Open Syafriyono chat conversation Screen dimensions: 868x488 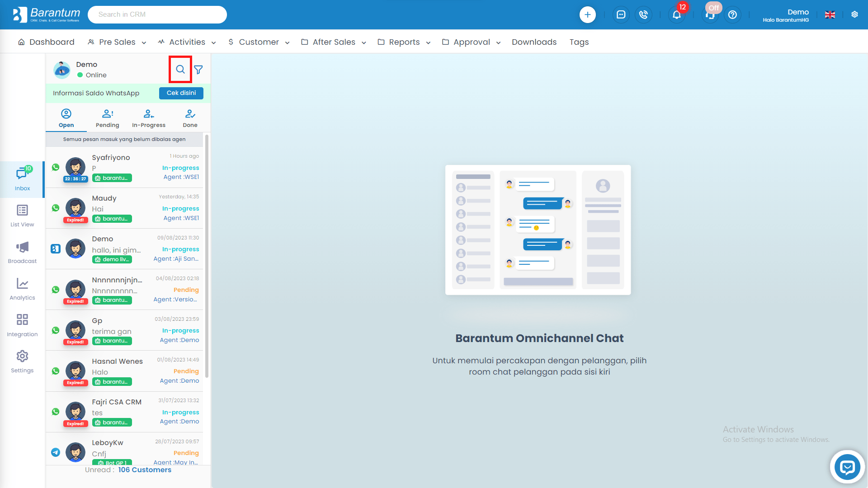pyautogui.click(x=124, y=168)
